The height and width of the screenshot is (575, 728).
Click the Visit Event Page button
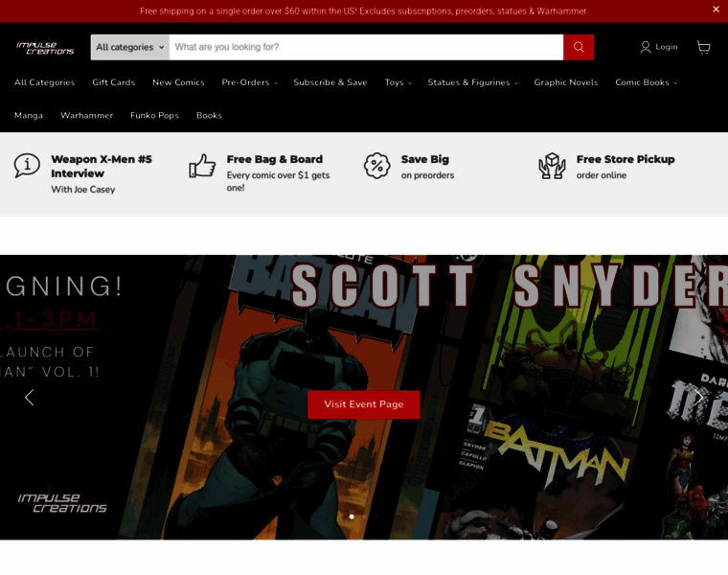364,404
